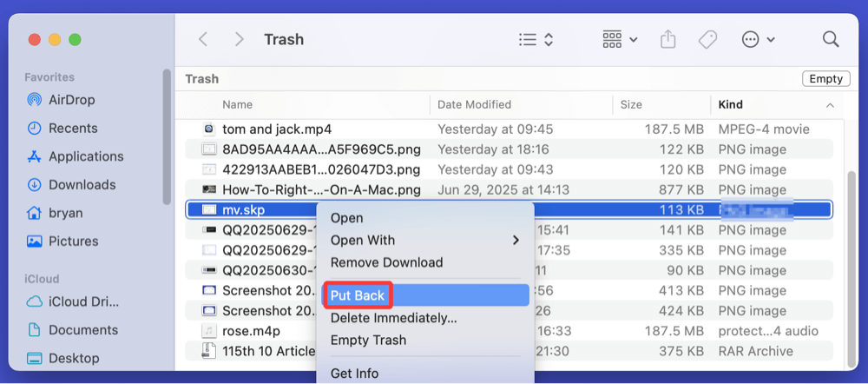Viewport: 868px width, 384px height.
Task: Go back with the left chevron
Action: [x=203, y=39]
